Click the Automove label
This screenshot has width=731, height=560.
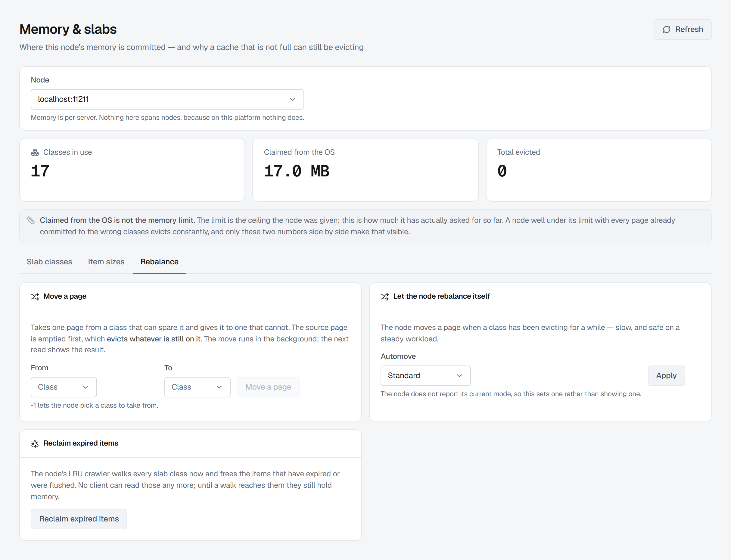[x=398, y=356]
